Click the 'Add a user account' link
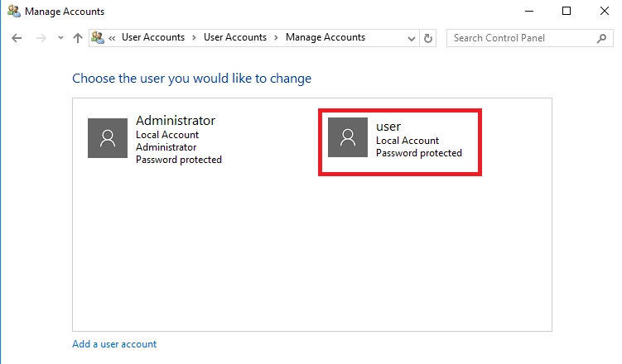 click(114, 344)
